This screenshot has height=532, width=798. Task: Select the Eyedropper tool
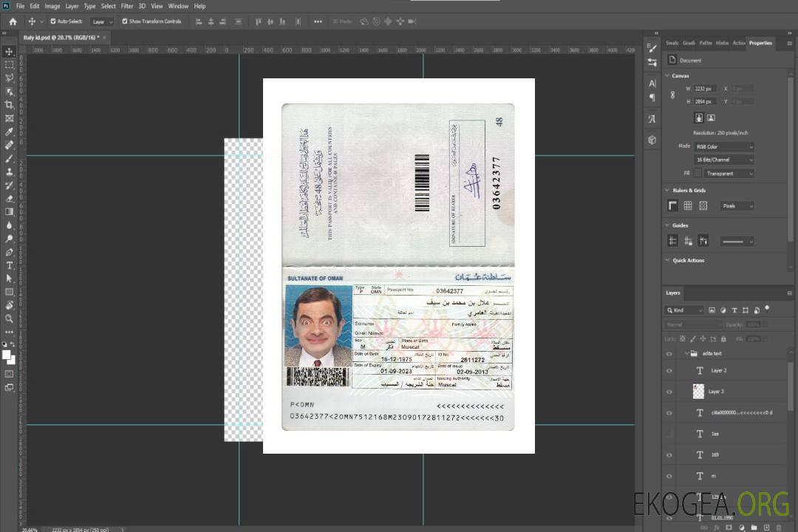click(9, 132)
